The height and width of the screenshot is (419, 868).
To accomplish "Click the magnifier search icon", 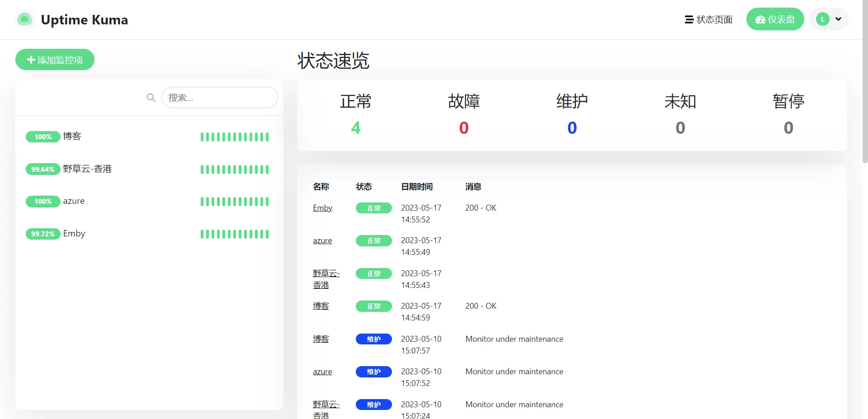I will (151, 98).
